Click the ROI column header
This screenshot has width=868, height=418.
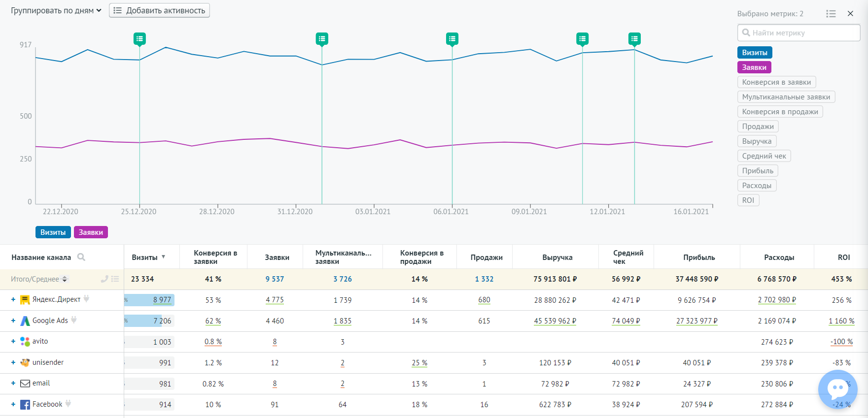pyautogui.click(x=844, y=257)
